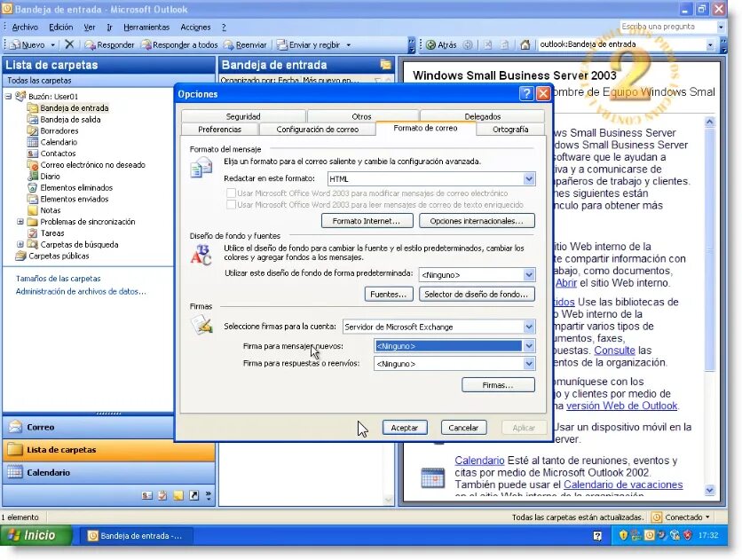Image resolution: width=742 pixels, height=560 pixels.
Task: Click Escriba una pregunta input box
Action: pyautogui.click(x=668, y=27)
